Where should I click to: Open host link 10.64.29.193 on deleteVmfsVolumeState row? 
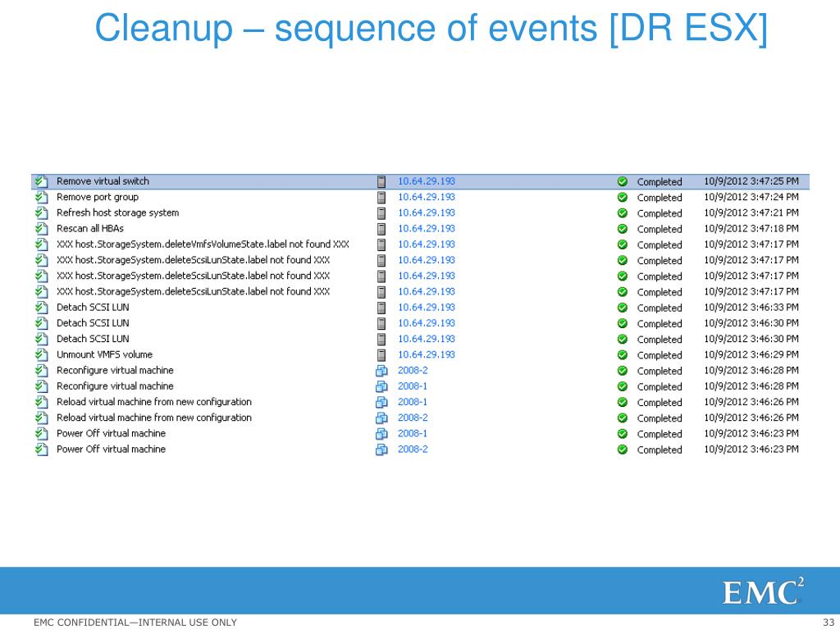click(427, 244)
